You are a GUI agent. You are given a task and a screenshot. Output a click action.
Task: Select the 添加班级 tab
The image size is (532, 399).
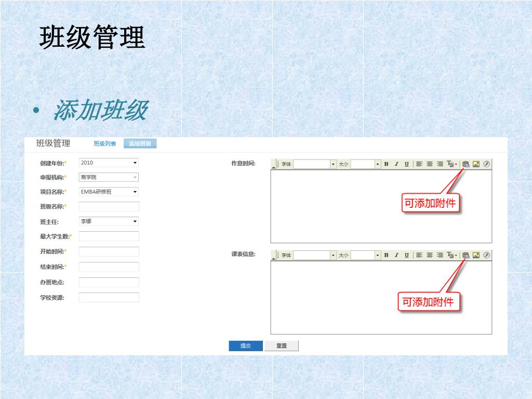point(140,144)
